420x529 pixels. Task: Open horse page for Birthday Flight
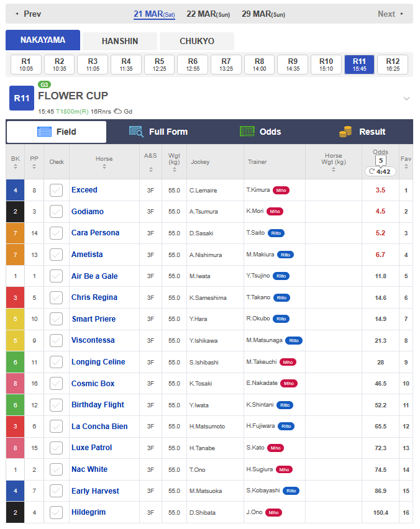pyautogui.click(x=98, y=405)
